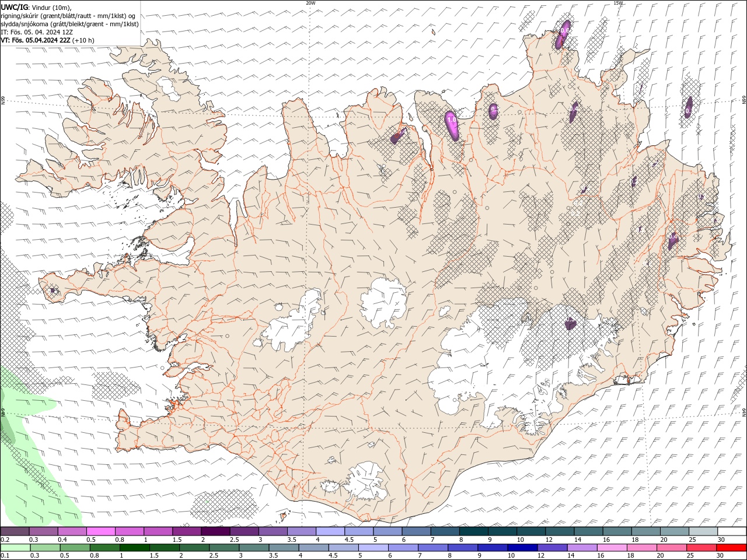Click the "15W" longitude label at the top
The image size is (747, 560).
point(618,3)
